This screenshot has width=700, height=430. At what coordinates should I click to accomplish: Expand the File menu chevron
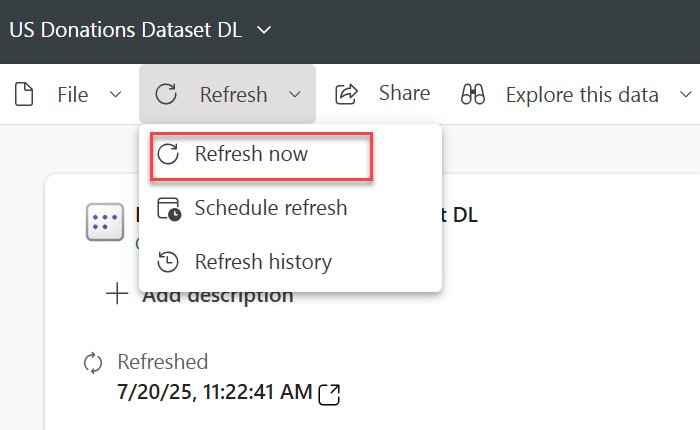click(x=115, y=95)
